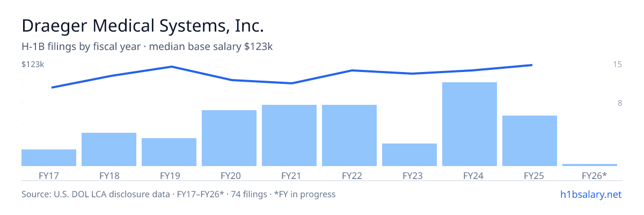Click the FY17 filings bar
The height and width of the screenshot is (215, 644).
pyautogui.click(x=49, y=157)
